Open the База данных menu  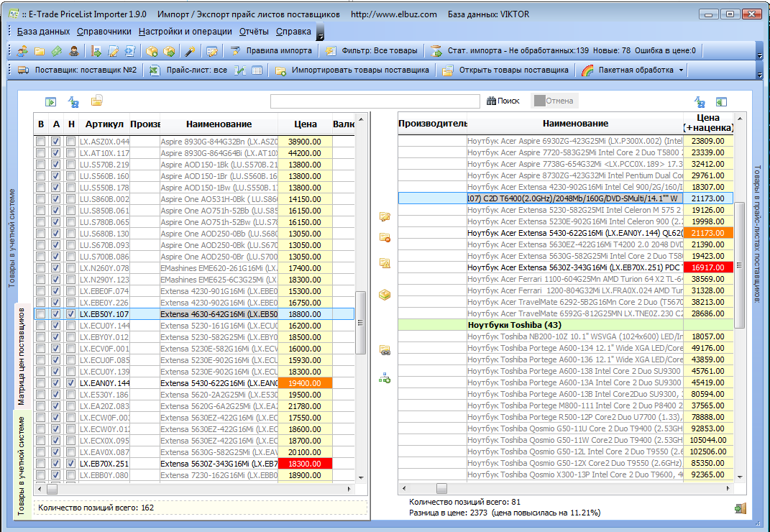point(43,32)
